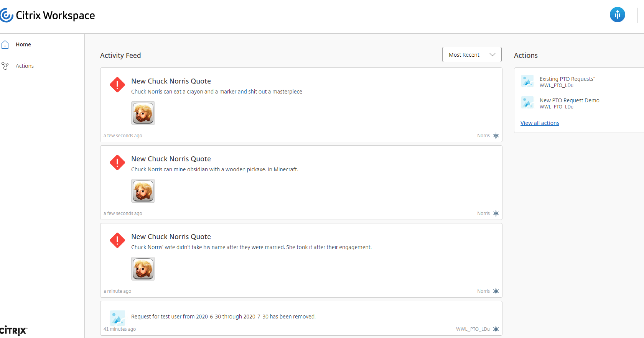Go to Actions in the sidebar

(25, 66)
